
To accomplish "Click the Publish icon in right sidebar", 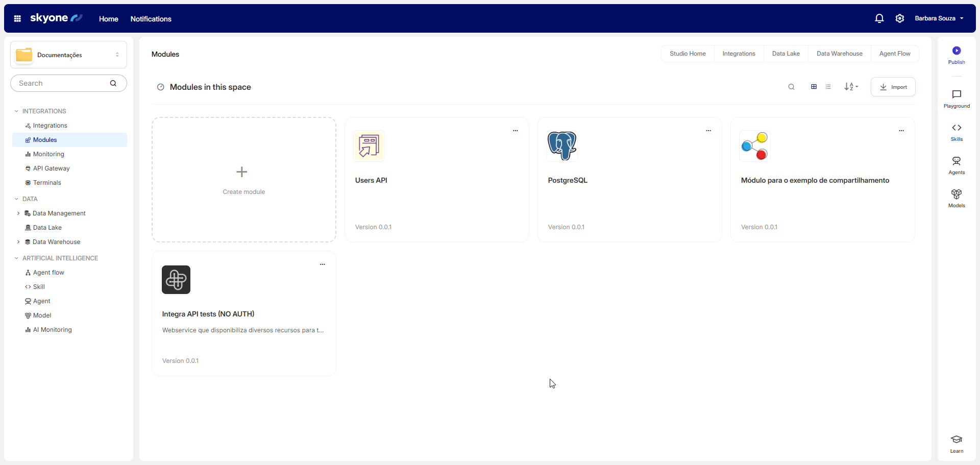I will tap(956, 51).
